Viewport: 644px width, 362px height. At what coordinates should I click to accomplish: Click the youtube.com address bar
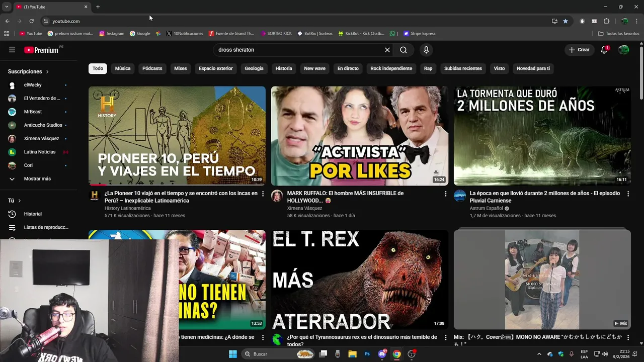297,21
